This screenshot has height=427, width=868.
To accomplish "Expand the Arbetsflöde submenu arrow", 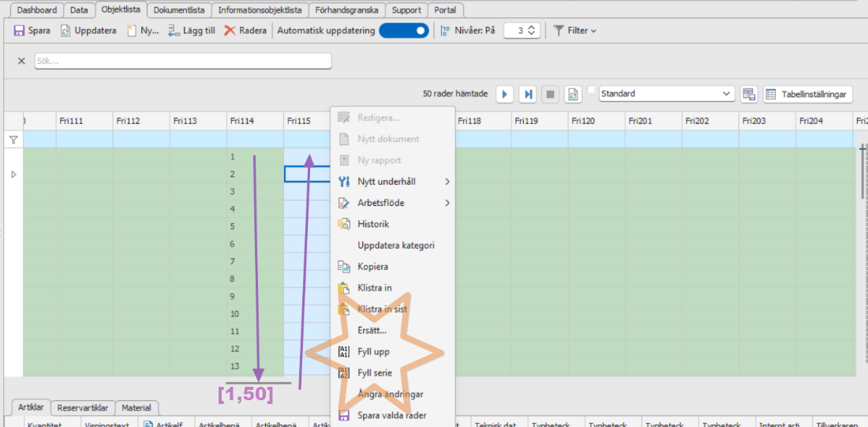I will [447, 204].
